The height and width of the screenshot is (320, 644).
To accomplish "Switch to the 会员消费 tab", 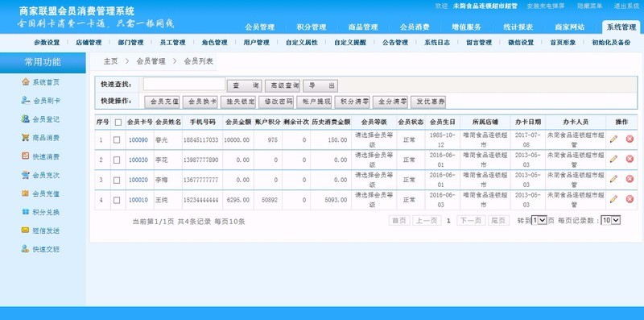I will pos(415,27).
